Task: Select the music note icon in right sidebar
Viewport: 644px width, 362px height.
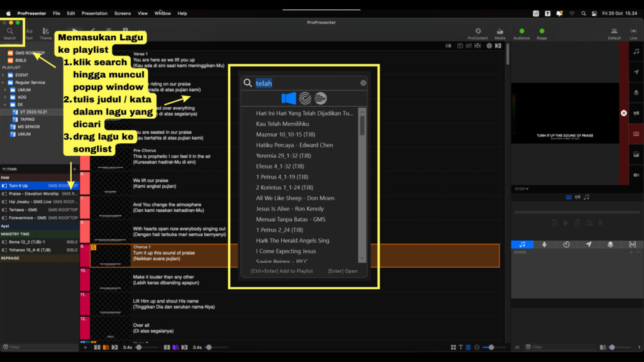Action: pyautogui.click(x=636, y=52)
